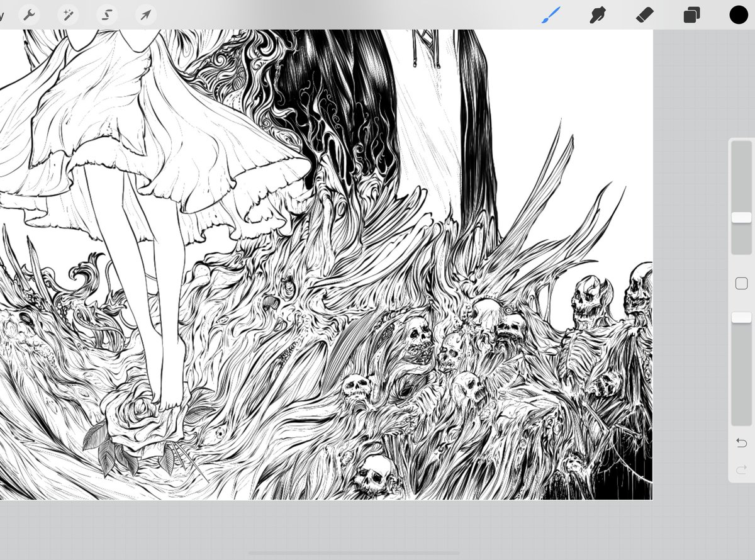Undo the last stroke with the undo arrow
755x560 pixels.
741,443
